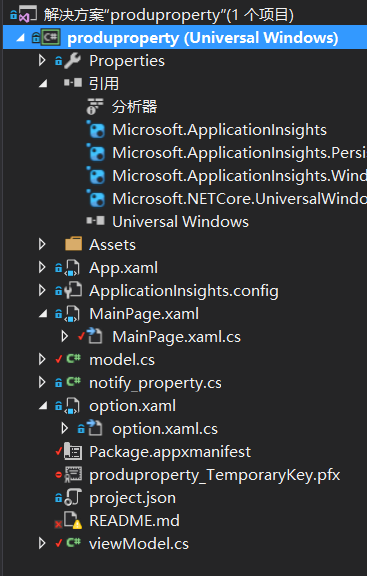Screen dimensions: 367x576
Task: Click the Properties wrench icon
Action: point(72,61)
